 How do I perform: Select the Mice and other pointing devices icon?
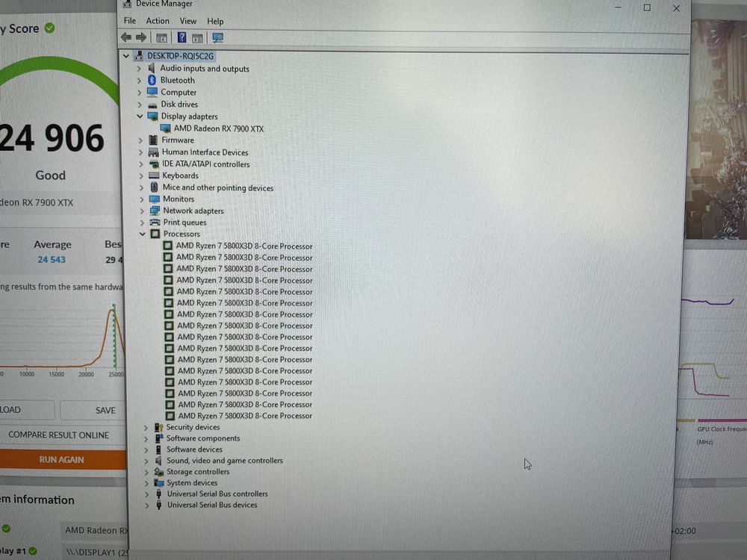[155, 187]
